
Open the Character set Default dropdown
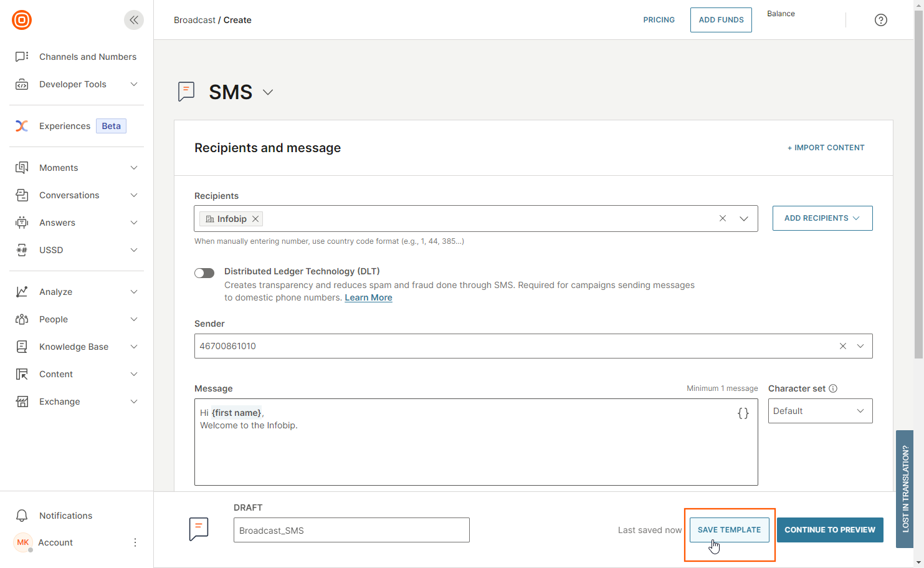pos(819,411)
